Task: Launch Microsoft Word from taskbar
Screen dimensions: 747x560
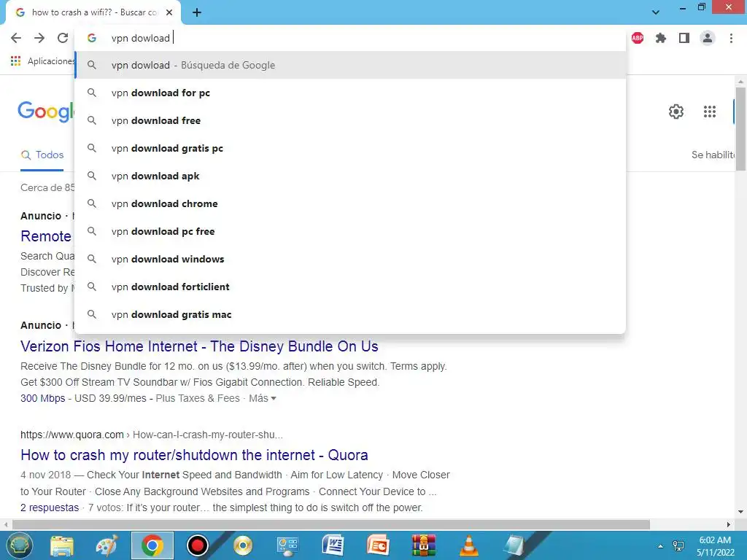Action: pyautogui.click(x=333, y=545)
